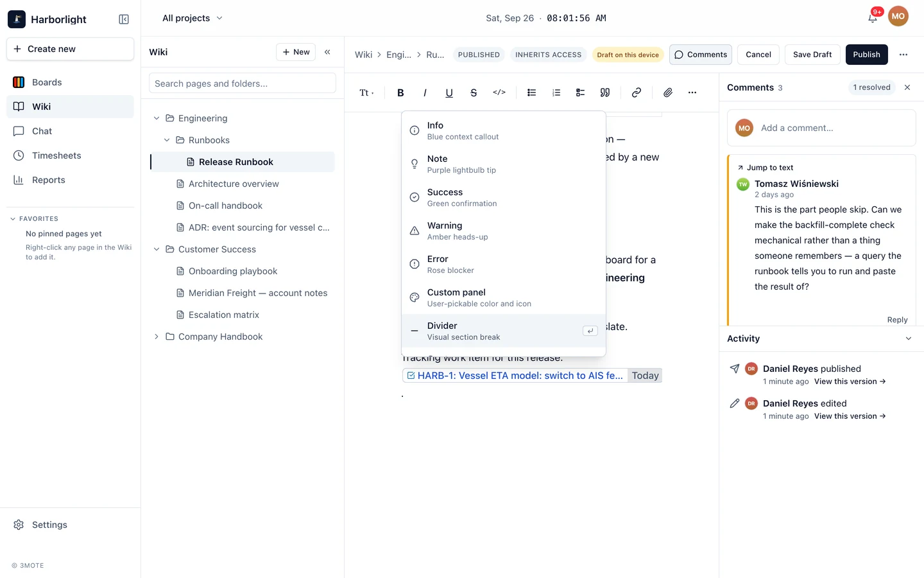Collapse the Wiki page tree panel

pos(327,52)
